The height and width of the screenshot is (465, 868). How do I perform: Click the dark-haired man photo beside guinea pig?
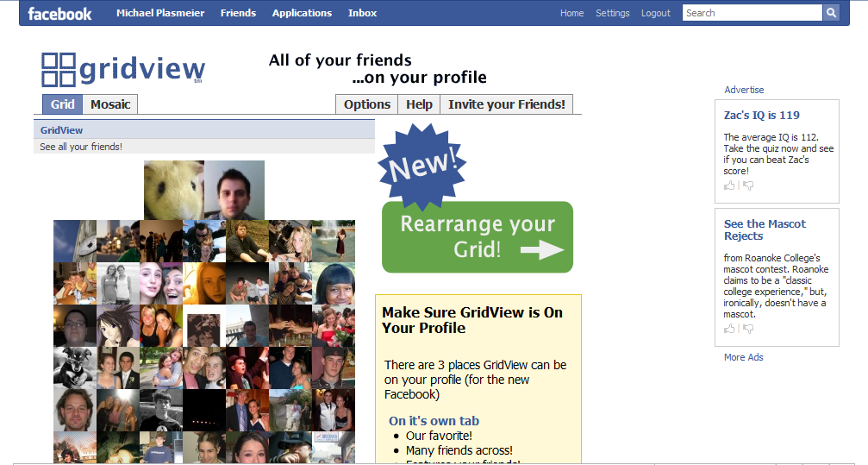coord(234,190)
